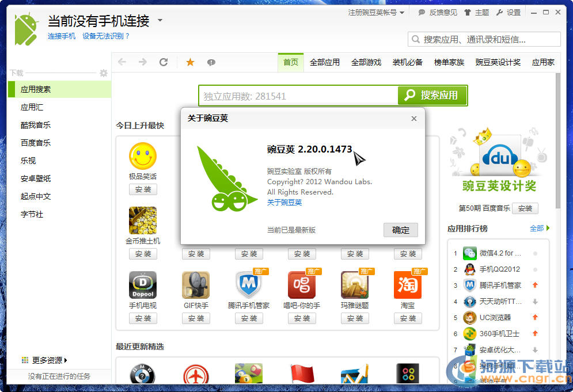
Task: Select 百度音乐 in the sidebar
Action: tap(59, 143)
